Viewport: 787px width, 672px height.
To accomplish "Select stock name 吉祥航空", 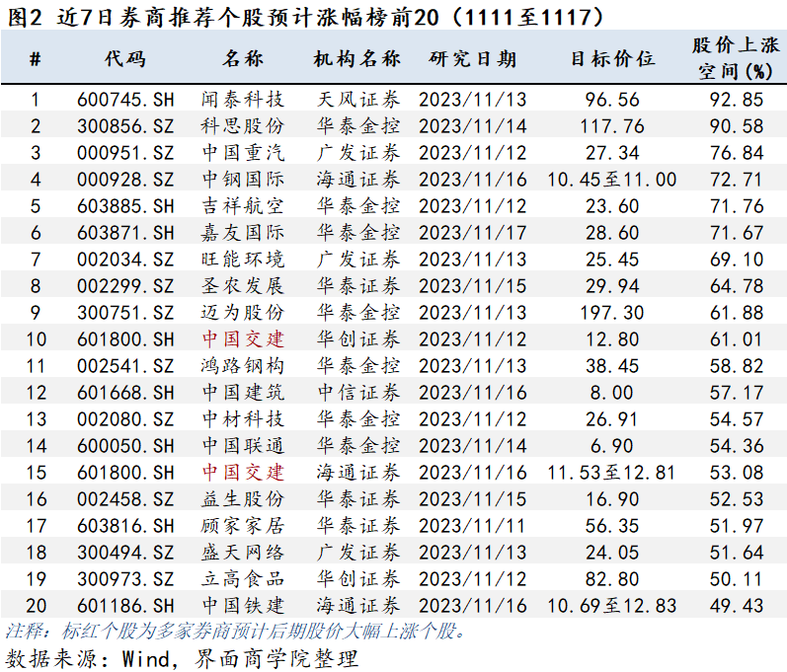I will 243,205.
